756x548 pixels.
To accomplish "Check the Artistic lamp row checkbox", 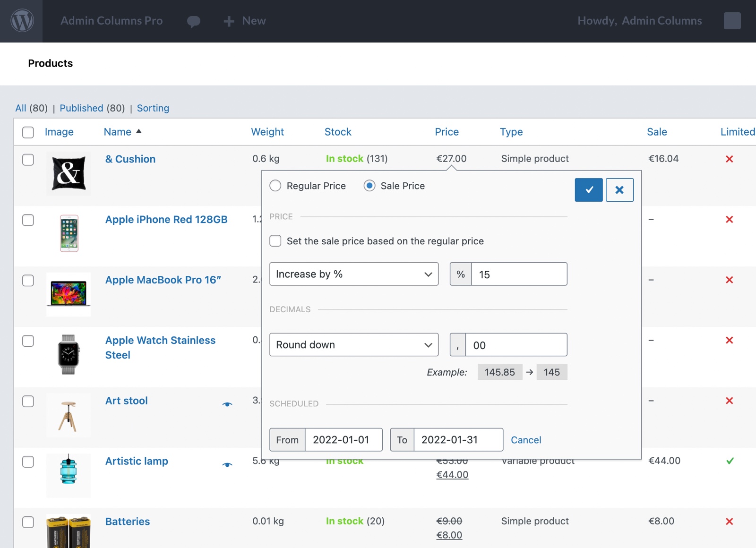I will pyautogui.click(x=28, y=462).
